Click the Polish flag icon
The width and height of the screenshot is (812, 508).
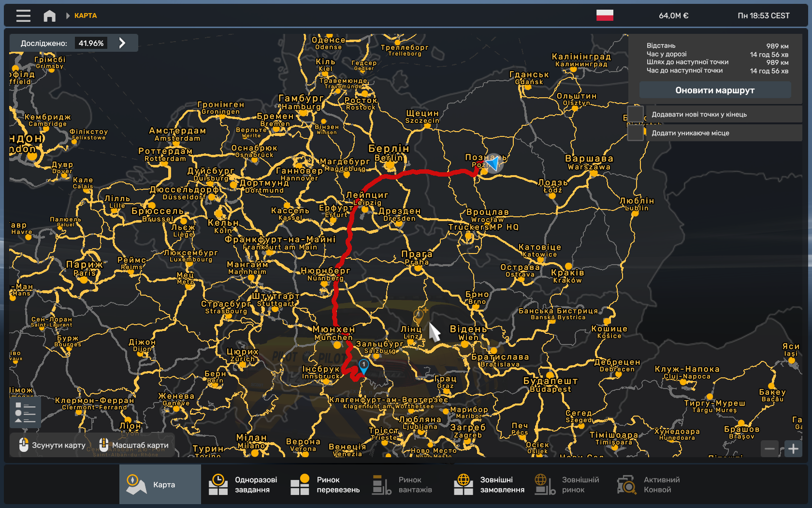pos(605,15)
